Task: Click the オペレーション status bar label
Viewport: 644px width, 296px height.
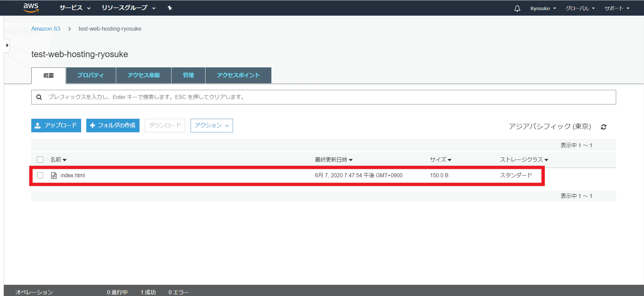Action: tap(34, 292)
